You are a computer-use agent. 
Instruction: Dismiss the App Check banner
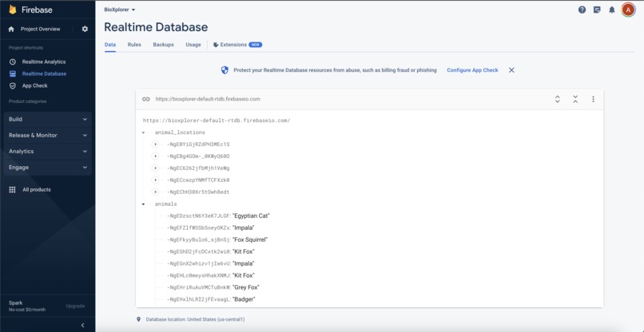(x=511, y=70)
